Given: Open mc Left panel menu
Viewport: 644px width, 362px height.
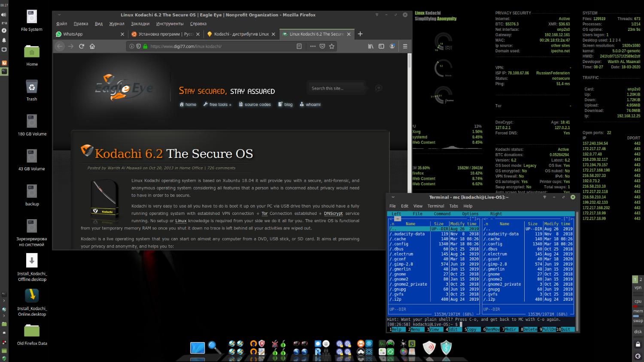Looking at the screenshot, I should [396, 214].
